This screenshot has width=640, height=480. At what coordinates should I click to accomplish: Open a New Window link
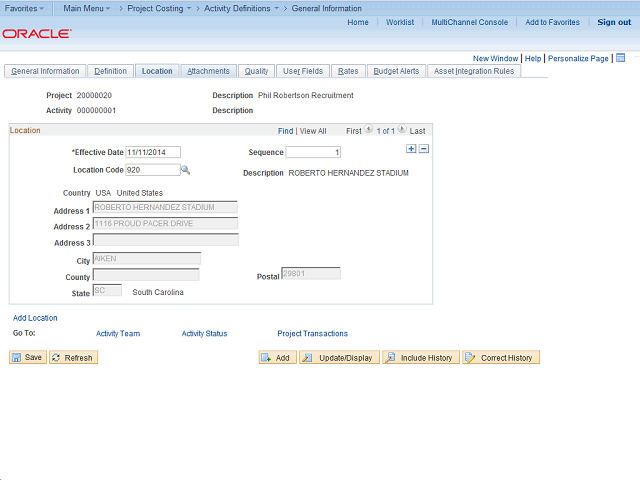pyautogui.click(x=495, y=58)
